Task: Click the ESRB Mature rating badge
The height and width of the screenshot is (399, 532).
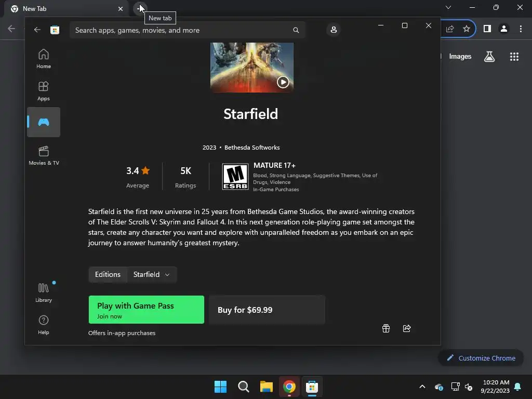Action: click(235, 177)
